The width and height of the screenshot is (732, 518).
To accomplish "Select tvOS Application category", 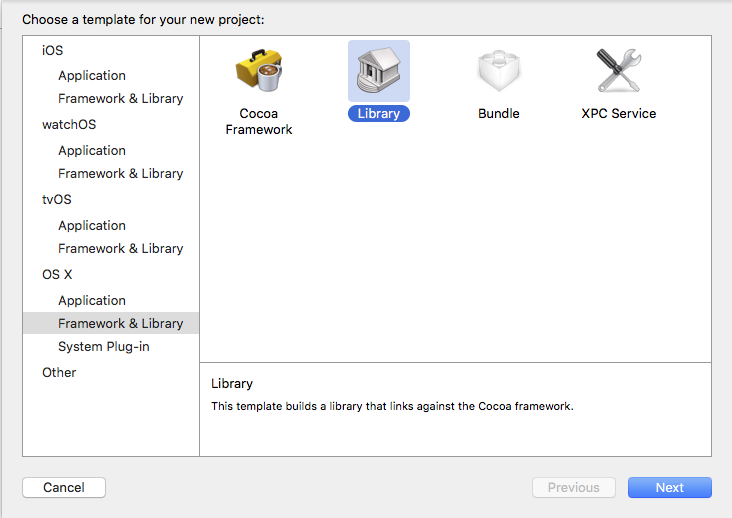I will pos(92,225).
